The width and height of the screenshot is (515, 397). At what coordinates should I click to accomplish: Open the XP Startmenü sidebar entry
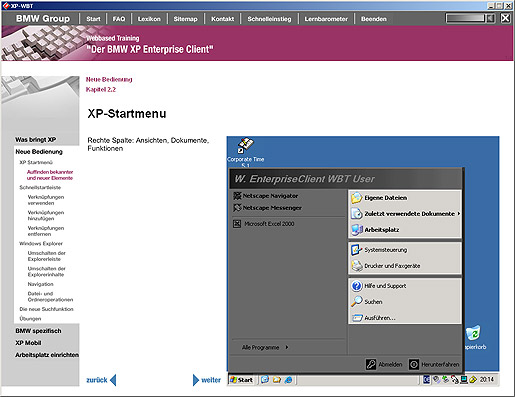click(x=36, y=162)
